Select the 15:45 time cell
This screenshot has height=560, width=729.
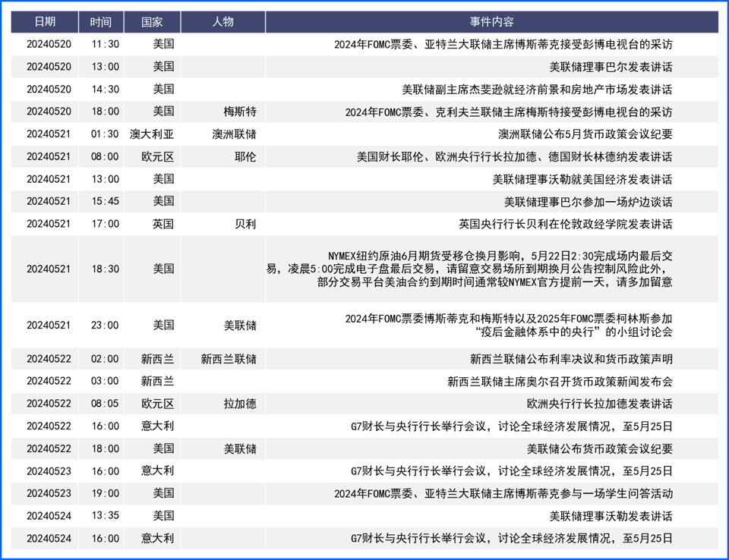pyautogui.click(x=105, y=201)
